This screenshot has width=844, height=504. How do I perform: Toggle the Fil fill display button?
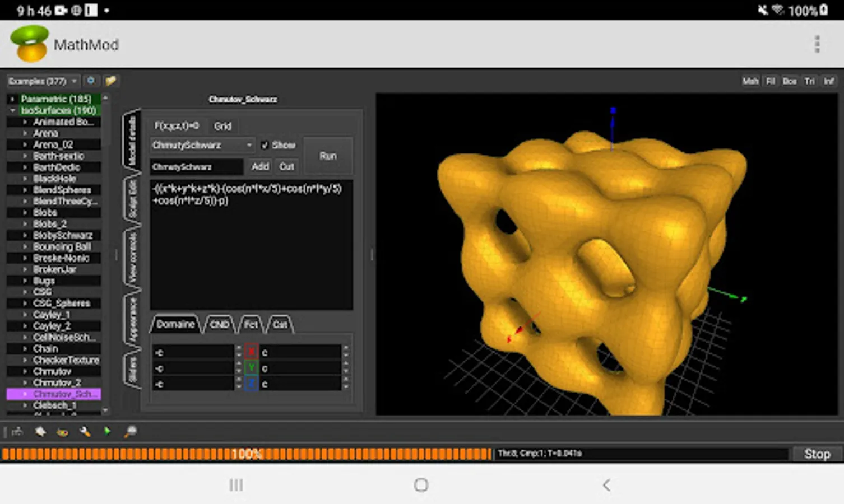[771, 81]
